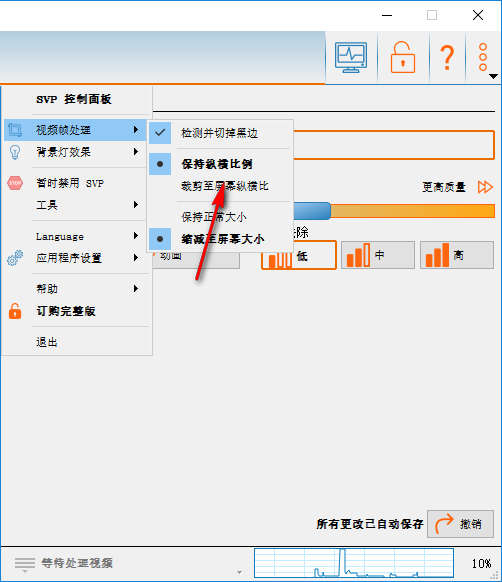Open the performance monitor icon

coord(351,57)
